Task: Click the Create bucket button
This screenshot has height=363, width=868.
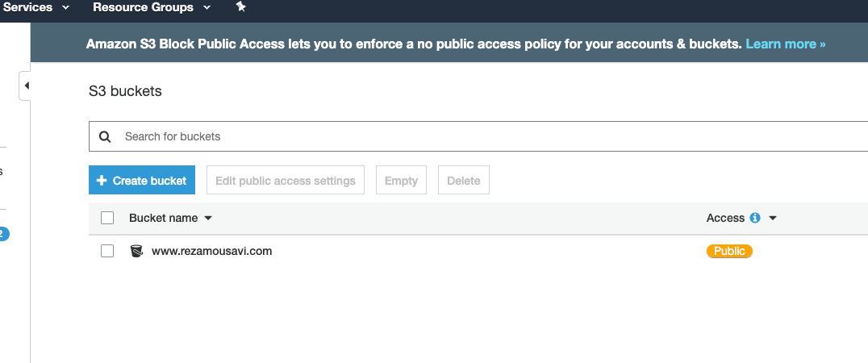Action: coord(142,180)
